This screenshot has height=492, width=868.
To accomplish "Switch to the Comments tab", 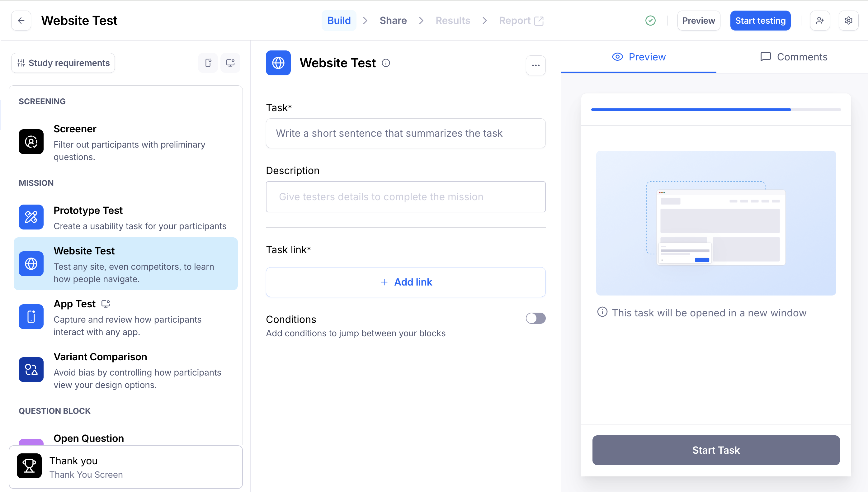I will (793, 57).
